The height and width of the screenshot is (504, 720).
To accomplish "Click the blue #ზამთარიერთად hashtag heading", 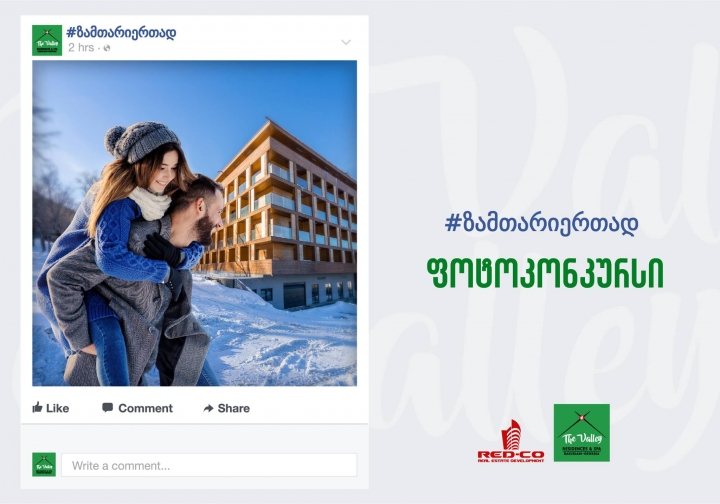I will tap(541, 224).
